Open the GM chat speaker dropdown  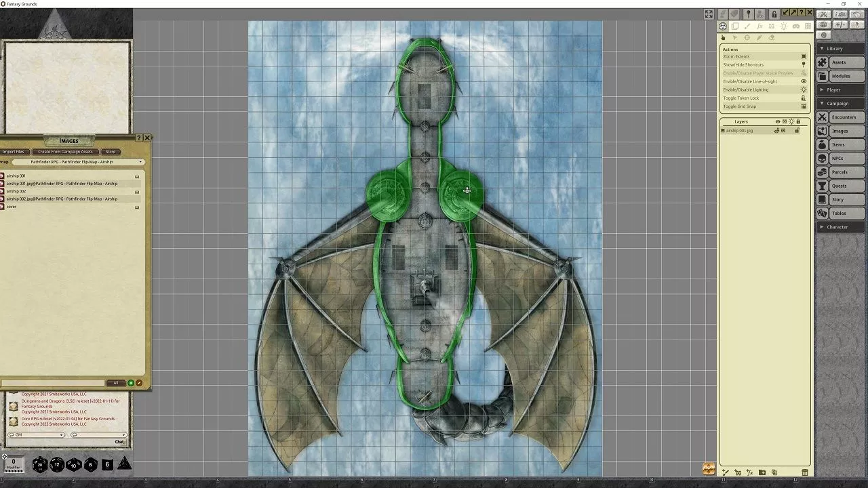click(35, 434)
